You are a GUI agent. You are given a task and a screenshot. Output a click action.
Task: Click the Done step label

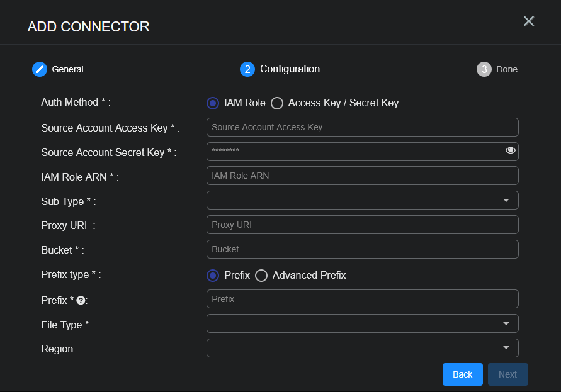pyautogui.click(x=507, y=69)
